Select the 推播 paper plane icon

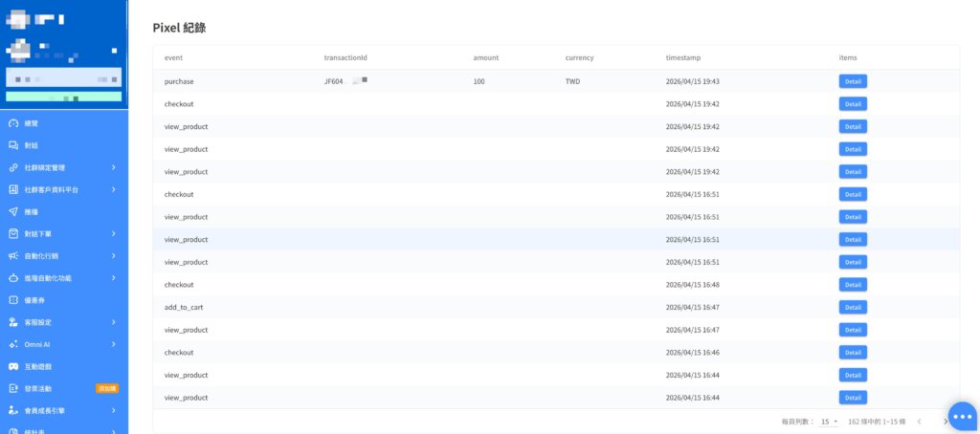tap(13, 211)
